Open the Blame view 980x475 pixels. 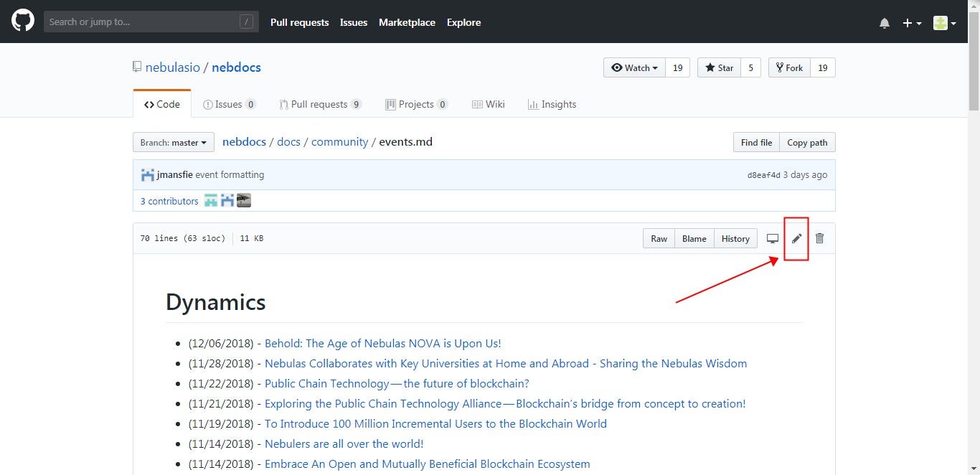coord(694,238)
